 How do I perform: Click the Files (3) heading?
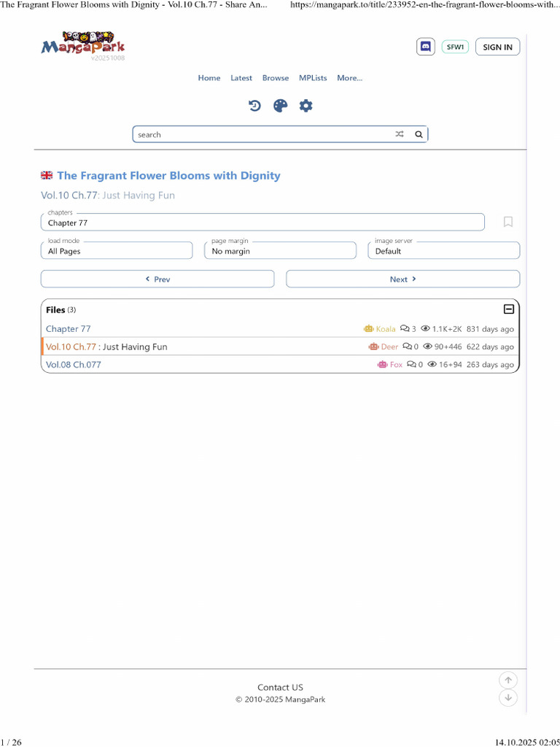[x=61, y=309]
